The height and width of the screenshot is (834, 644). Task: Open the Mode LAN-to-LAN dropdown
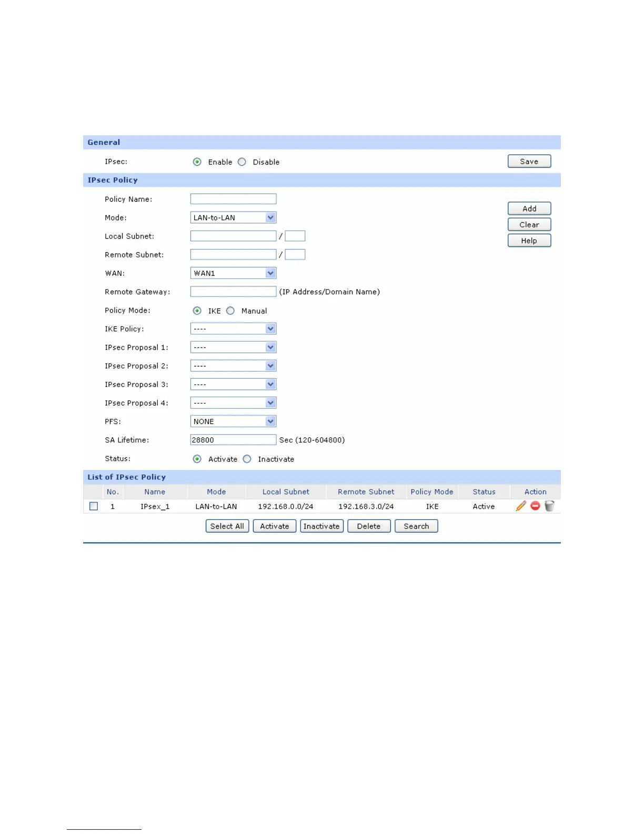pyautogui.click(x=233, y=217)
